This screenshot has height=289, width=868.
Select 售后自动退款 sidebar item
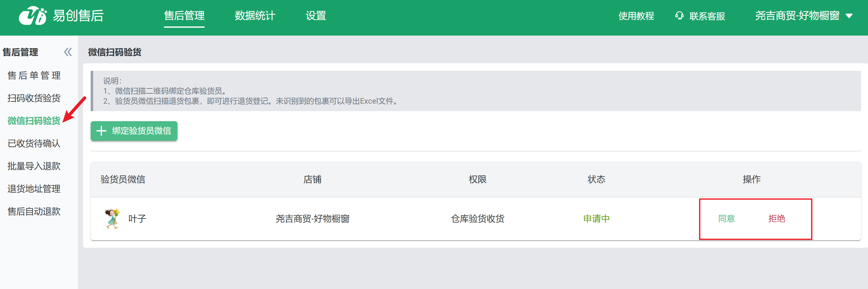pyautogui.click(x=34, y=211)
